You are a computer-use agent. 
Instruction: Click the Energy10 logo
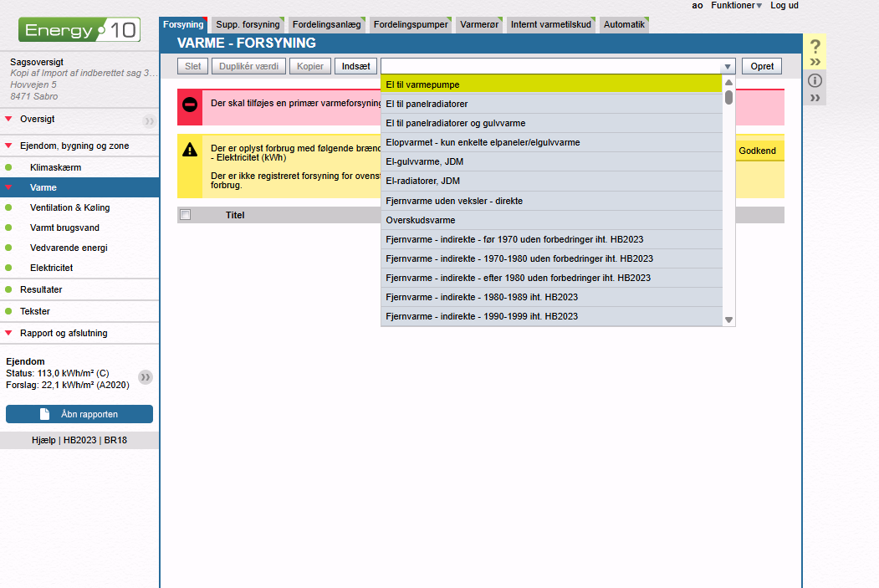(79, 31)
